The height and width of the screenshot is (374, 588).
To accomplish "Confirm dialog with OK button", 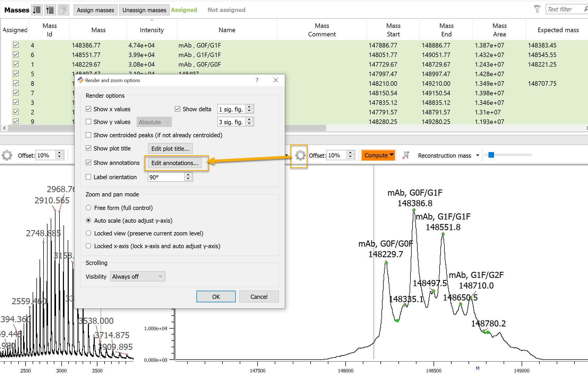I will pyautogui.click(x=216, y=297).
